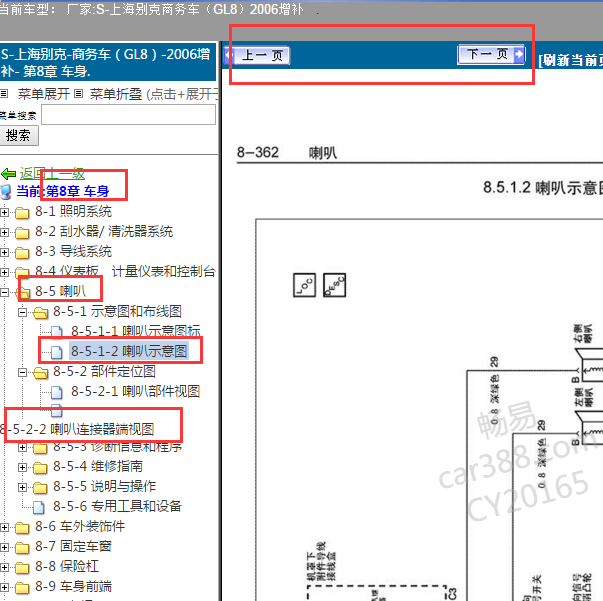Open 8-5-2-1 喇叭部件视图 page
This screenshot has height=601, width=603.
pos(135,391)
